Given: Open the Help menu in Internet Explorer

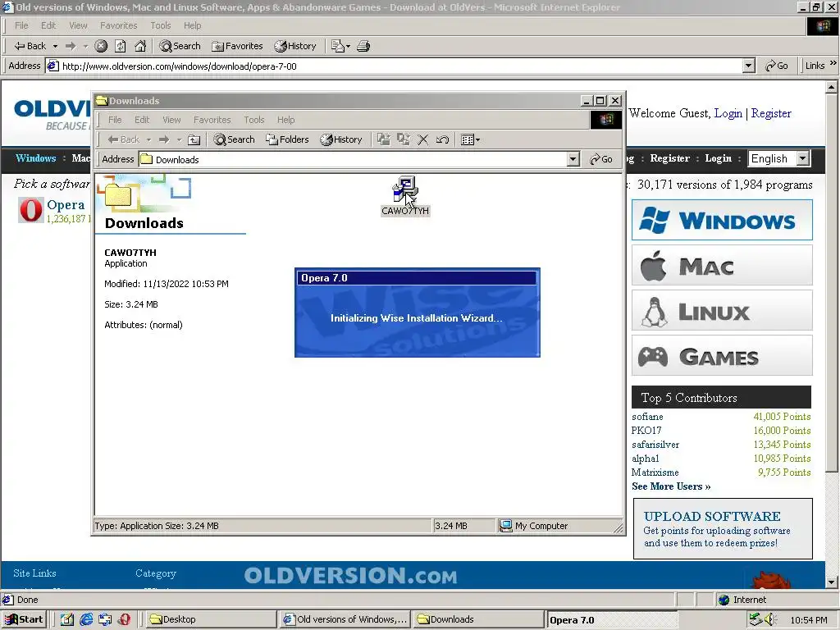Looking at the screenshot, I should (192, 25).
